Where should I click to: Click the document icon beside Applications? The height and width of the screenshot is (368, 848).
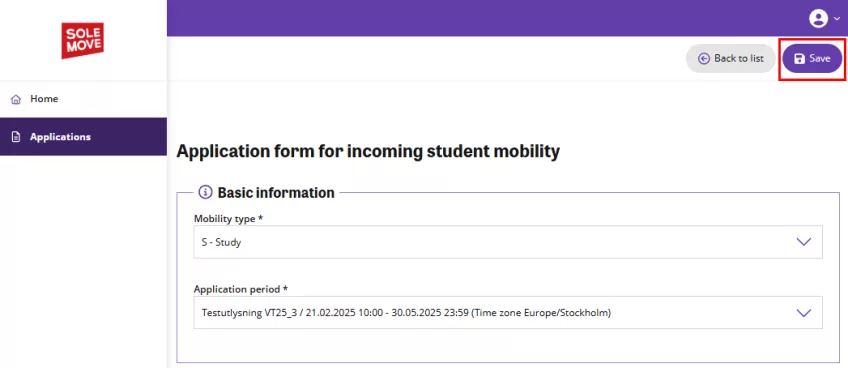coord(16,137)
